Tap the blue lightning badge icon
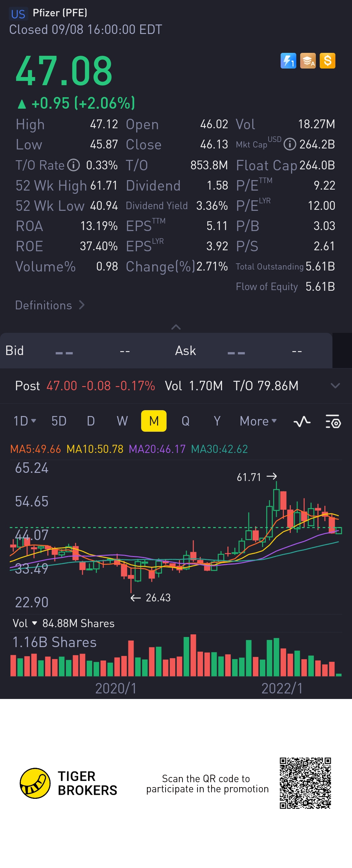The height and width of the screenshot is (868, 352). [x=288, y=61]
